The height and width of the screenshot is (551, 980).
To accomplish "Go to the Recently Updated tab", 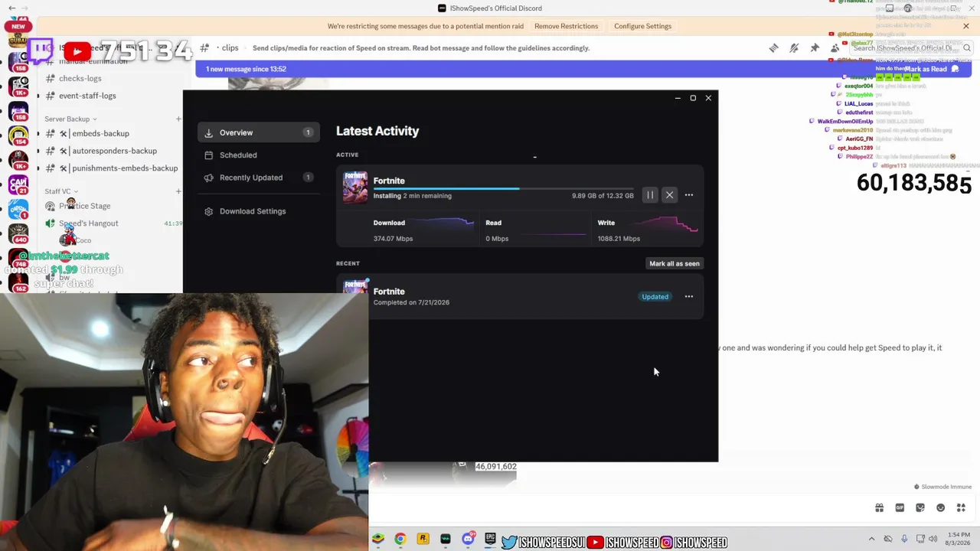I will [259, 178].
